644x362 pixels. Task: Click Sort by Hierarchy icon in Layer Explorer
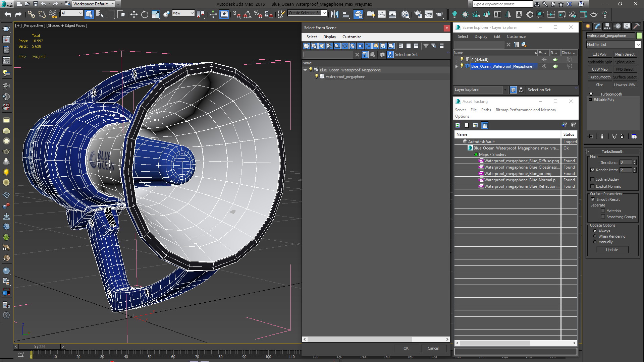(x=521, y=90)
